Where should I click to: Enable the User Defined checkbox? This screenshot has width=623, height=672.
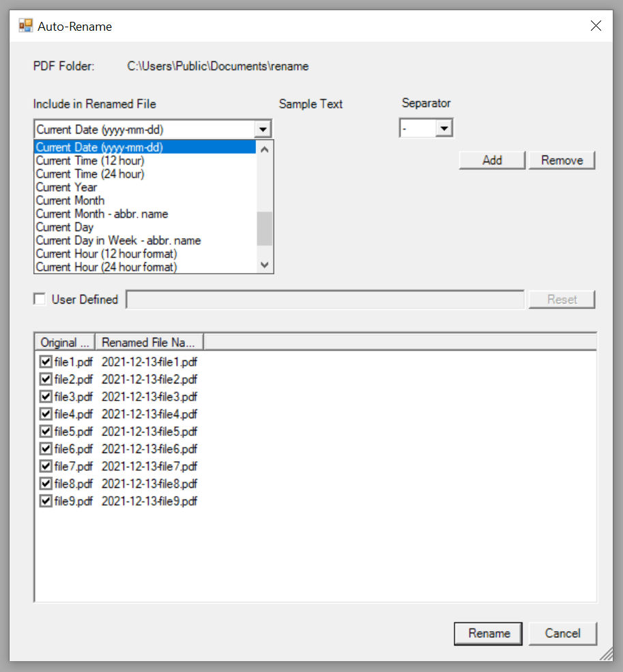[40, 299]
